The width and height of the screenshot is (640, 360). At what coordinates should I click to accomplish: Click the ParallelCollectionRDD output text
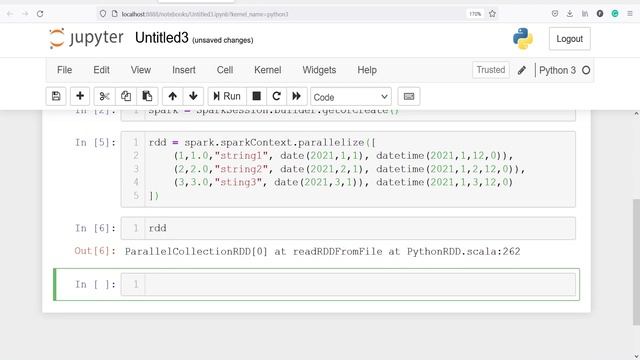point(322,251)
